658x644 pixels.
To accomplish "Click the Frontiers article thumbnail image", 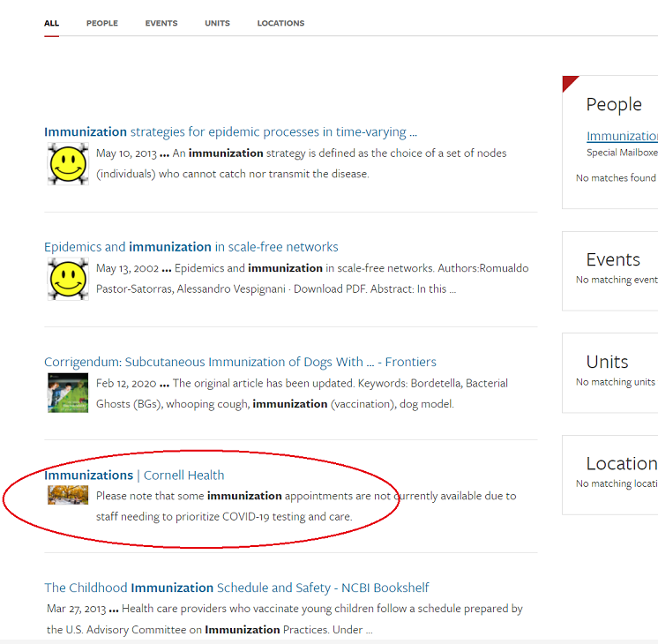I will click(68, 393).
